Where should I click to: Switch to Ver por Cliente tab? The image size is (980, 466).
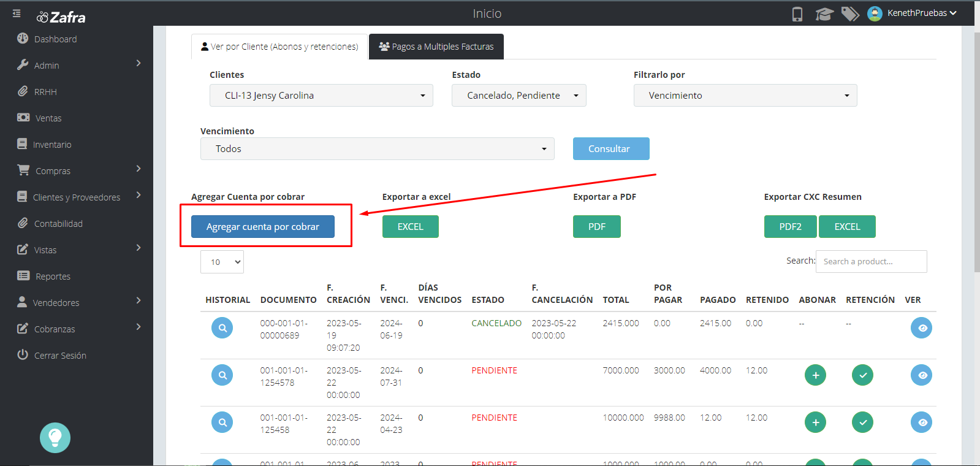pyautogui.click(x=279, y=47)
